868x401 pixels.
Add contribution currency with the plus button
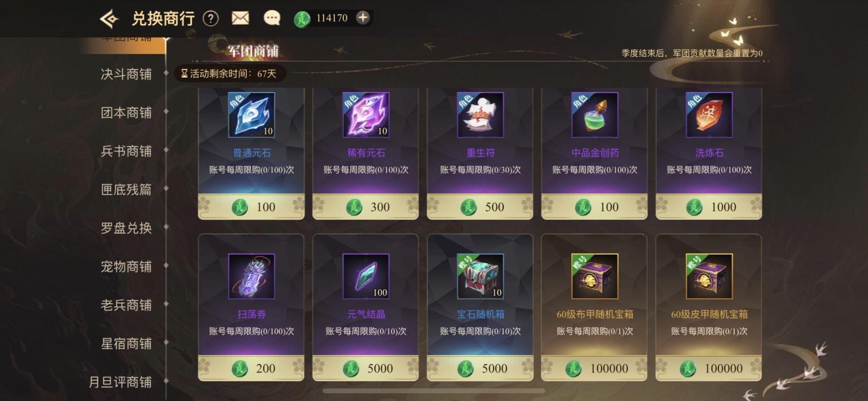(363, 18)
